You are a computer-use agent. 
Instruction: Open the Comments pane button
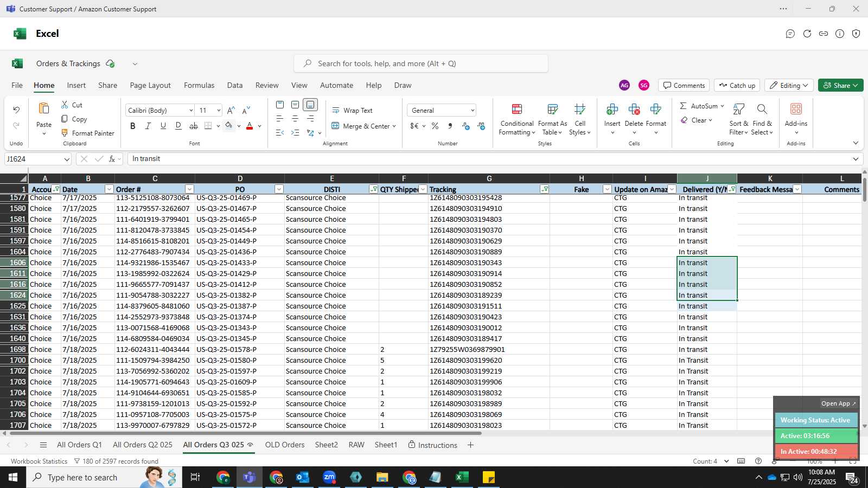click(684, 85)
